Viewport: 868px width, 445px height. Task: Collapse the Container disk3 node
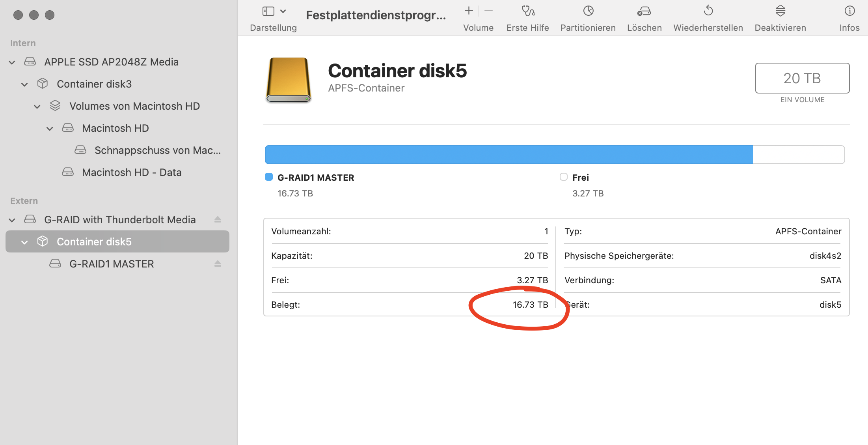[25, 84]
